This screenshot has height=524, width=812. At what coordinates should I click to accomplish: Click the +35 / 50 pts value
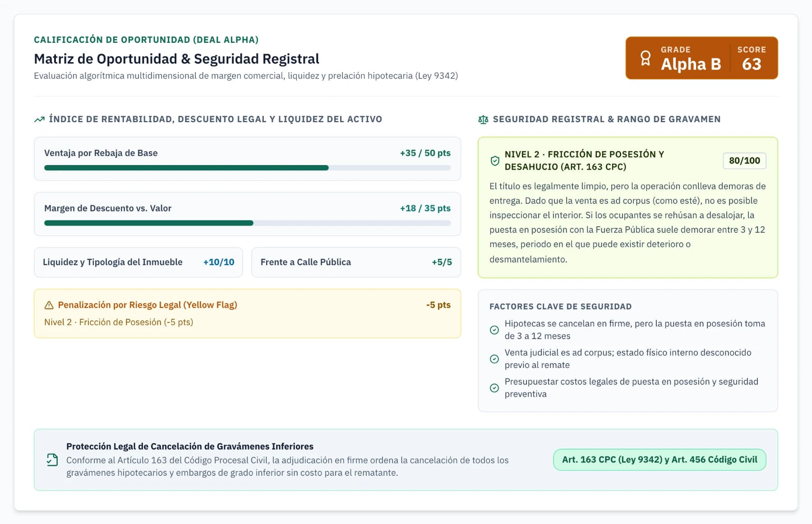click(x=425, y=153)
